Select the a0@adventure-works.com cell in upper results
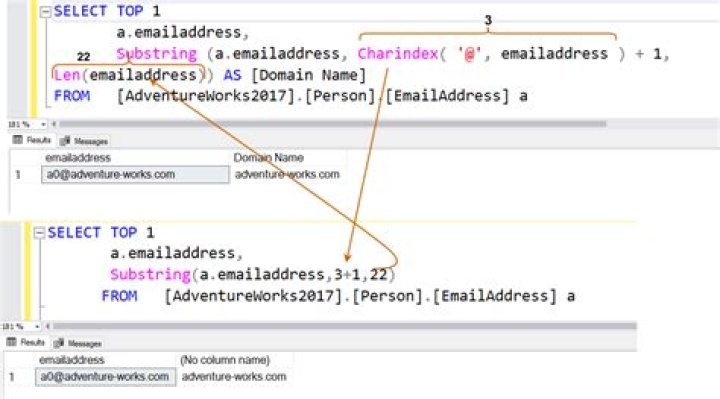Image resolution: width=720 pixels, height=399 pixels. point(135,174)
